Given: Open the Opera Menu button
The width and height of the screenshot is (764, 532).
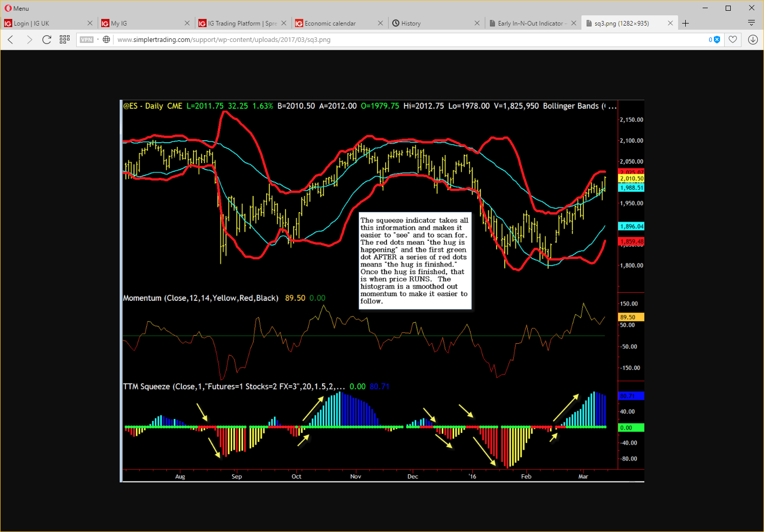Looking at the screenshot, I should click(17, 8).
